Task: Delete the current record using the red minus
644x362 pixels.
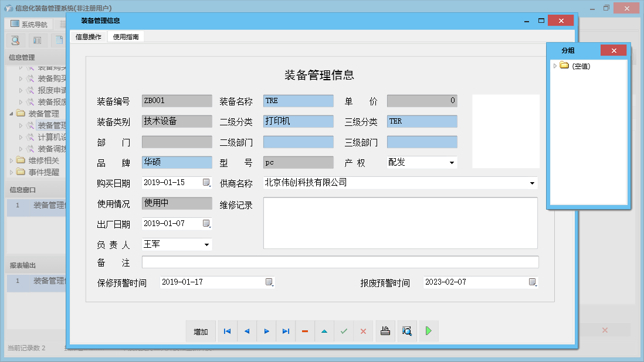Action: point(305,331)
